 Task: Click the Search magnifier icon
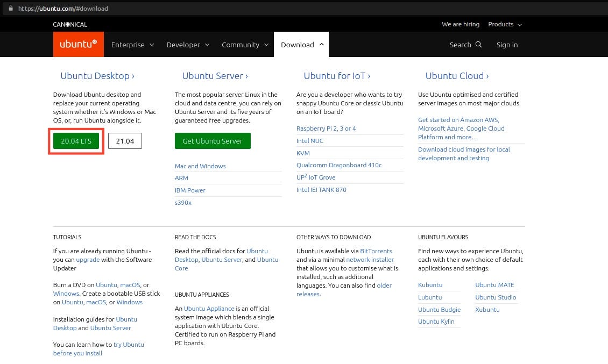478,45
